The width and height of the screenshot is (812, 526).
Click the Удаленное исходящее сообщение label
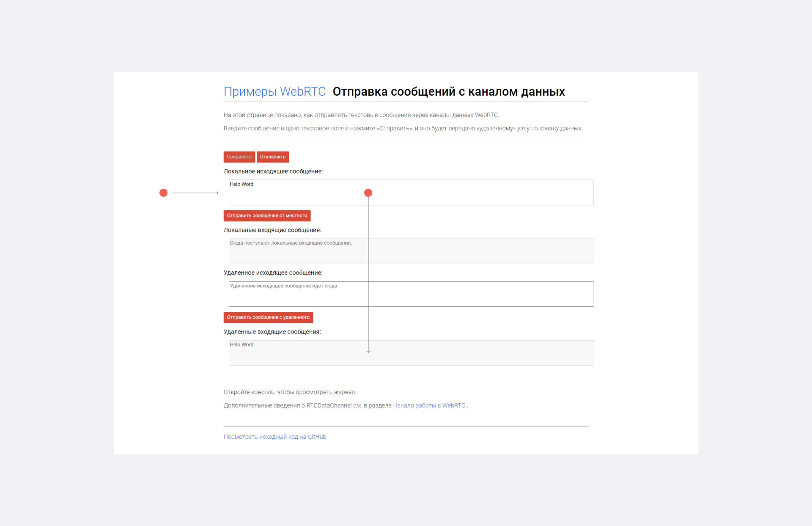[273, 273]
